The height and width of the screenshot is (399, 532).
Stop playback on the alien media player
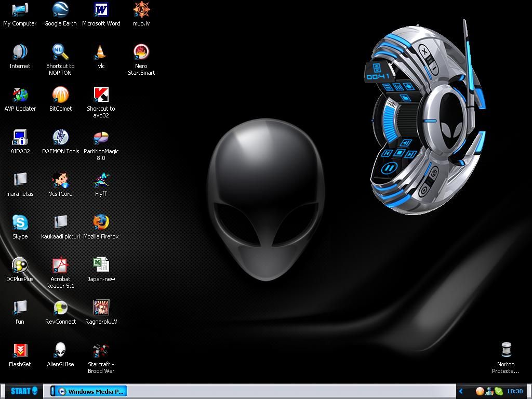399,153
